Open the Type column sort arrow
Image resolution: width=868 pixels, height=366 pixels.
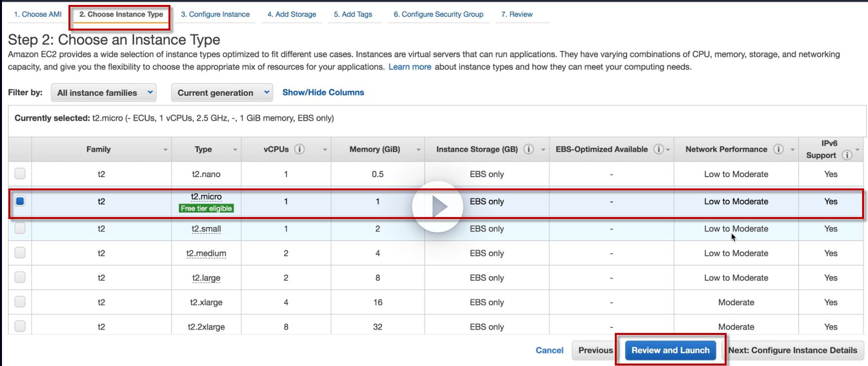click(x=235, y=150)
